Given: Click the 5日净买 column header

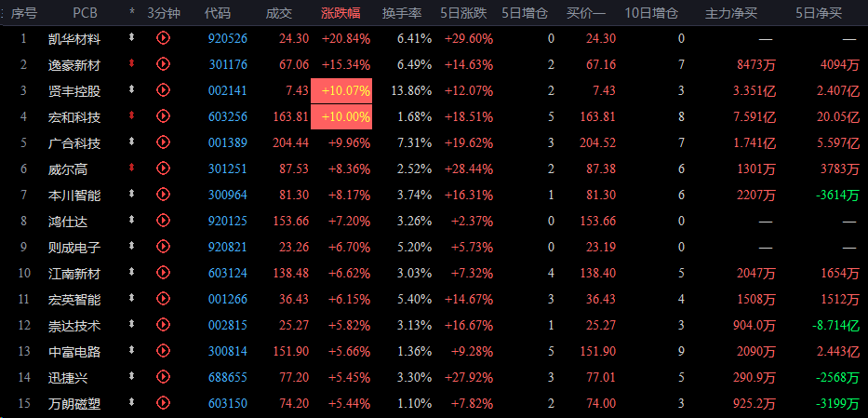Looking at the screenshot, I should tap(819, 13).
